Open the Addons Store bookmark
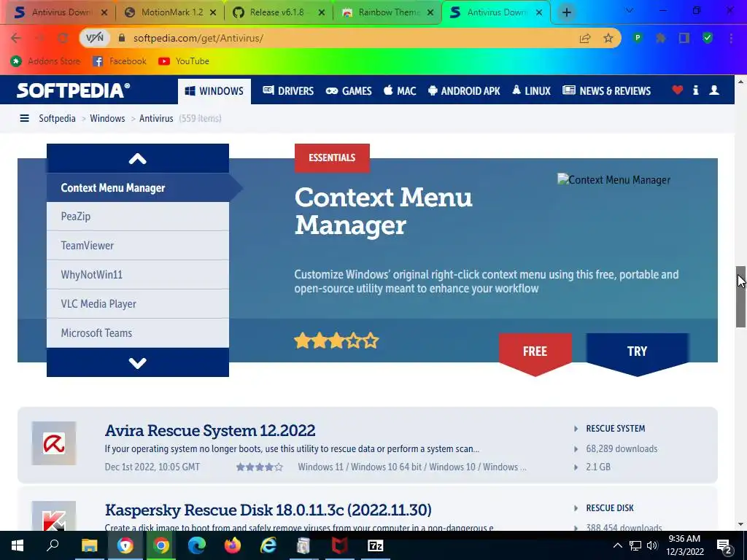 45,61
